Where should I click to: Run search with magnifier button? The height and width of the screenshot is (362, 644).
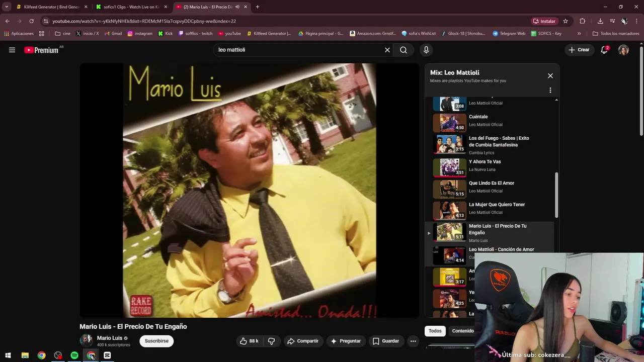point(404,50)
